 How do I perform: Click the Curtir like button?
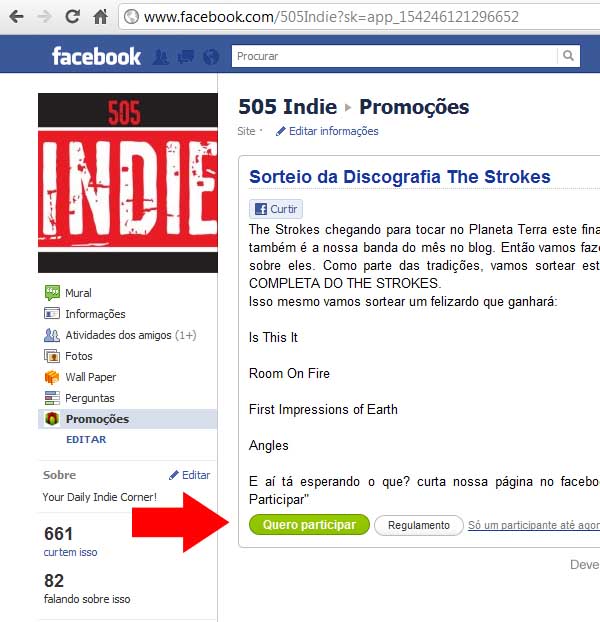(x=276, y=209)
